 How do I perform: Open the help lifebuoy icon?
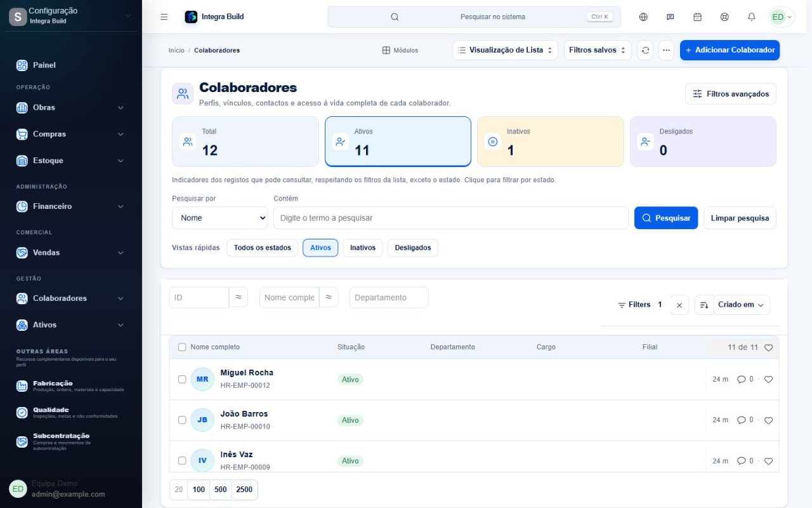724,17
